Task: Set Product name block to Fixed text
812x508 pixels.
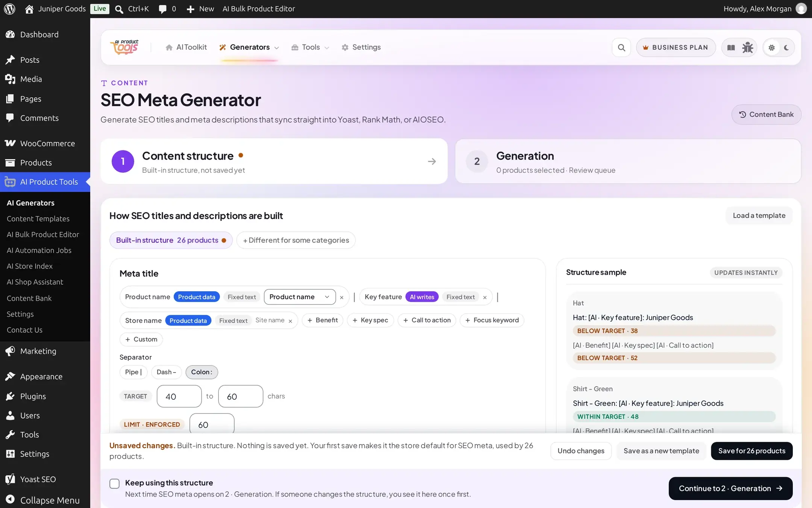Action: pyautogui.click(x=242, y=297)
